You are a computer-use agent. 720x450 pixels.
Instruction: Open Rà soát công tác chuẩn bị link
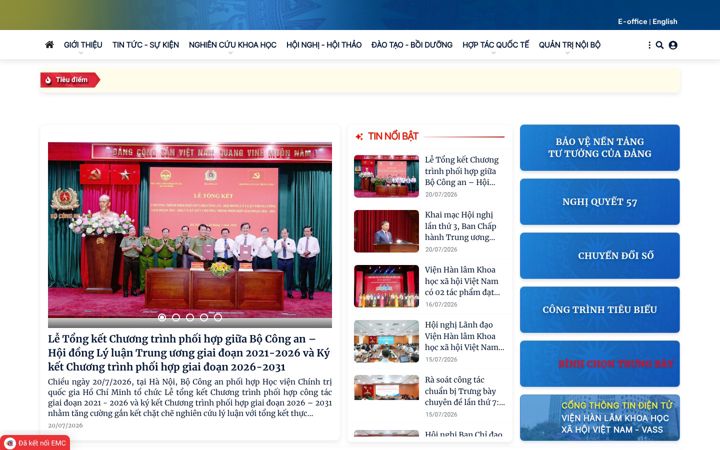click(x=465, y=391)
